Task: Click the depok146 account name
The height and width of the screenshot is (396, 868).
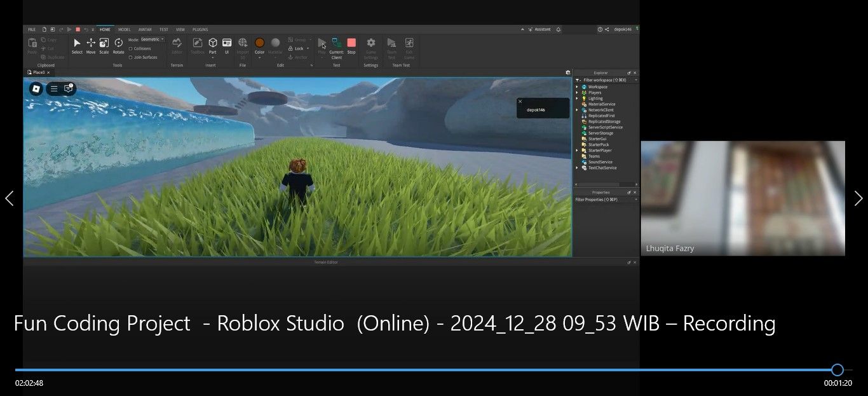Action: pyautogui.click(x=623, y=29)
